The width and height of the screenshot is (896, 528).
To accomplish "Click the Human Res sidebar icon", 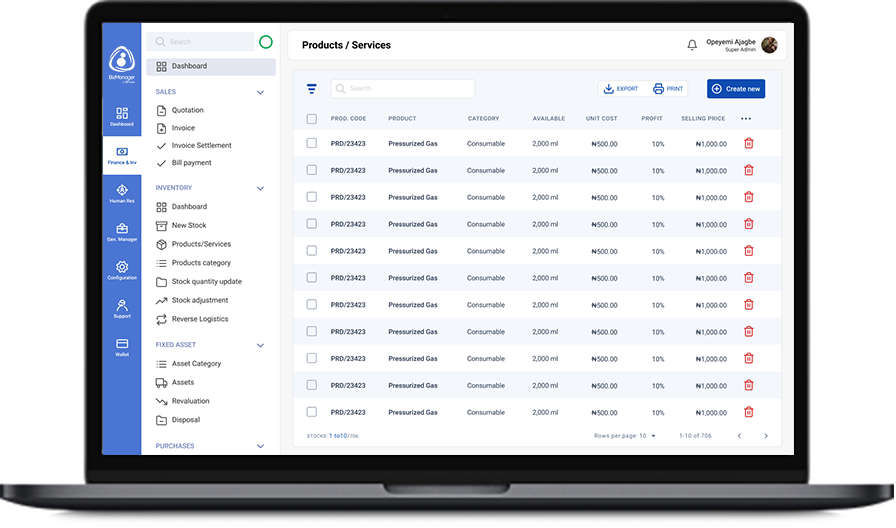I will (x=122, y=194).
